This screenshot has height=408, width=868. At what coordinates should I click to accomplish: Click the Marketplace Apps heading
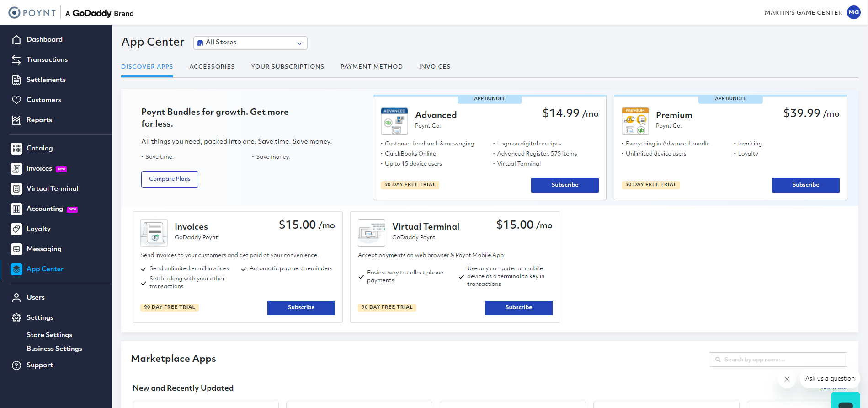(173, 359)
